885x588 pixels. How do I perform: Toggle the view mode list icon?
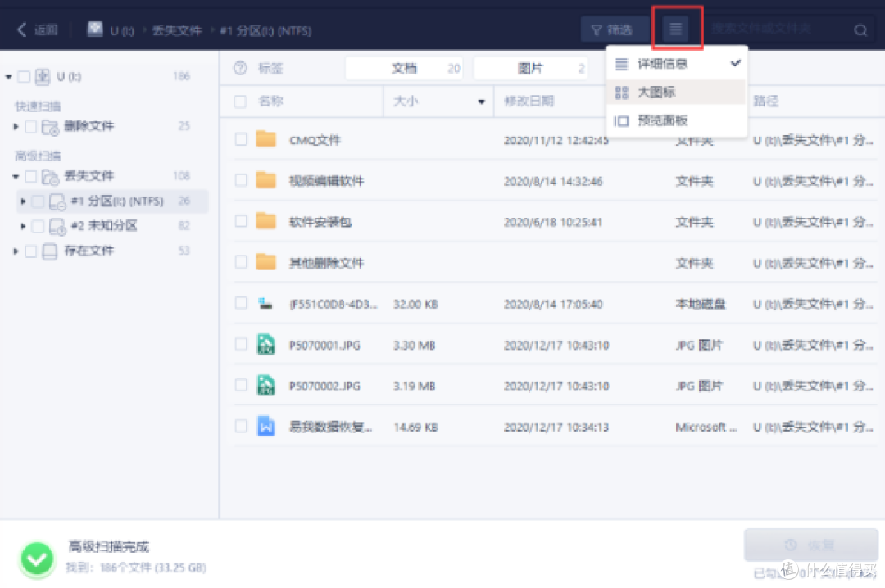tap(675, 29)
